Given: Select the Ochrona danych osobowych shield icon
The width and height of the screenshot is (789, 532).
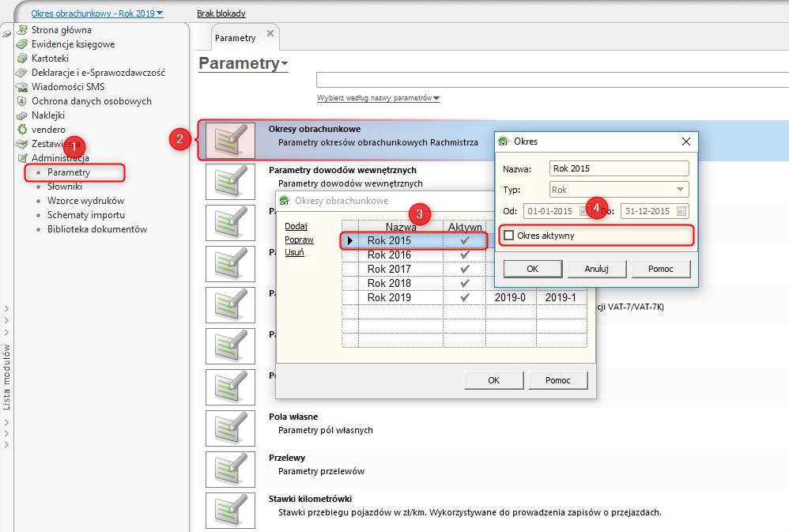Looking at the screenshot, I should [x=22, y=101].
